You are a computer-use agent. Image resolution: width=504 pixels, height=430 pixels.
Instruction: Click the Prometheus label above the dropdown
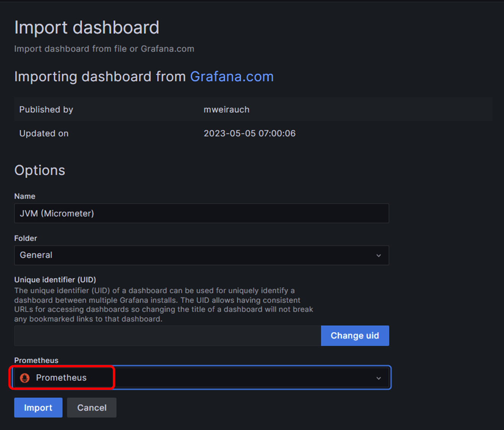[x=36, y=360]
